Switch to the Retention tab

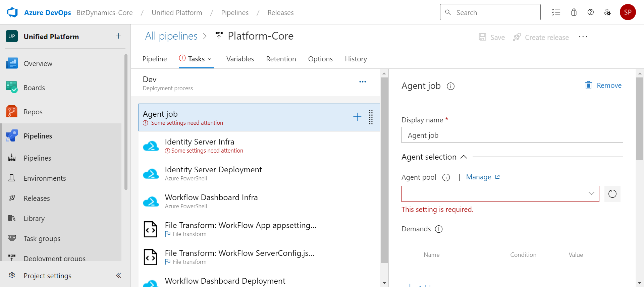point(281,59)
